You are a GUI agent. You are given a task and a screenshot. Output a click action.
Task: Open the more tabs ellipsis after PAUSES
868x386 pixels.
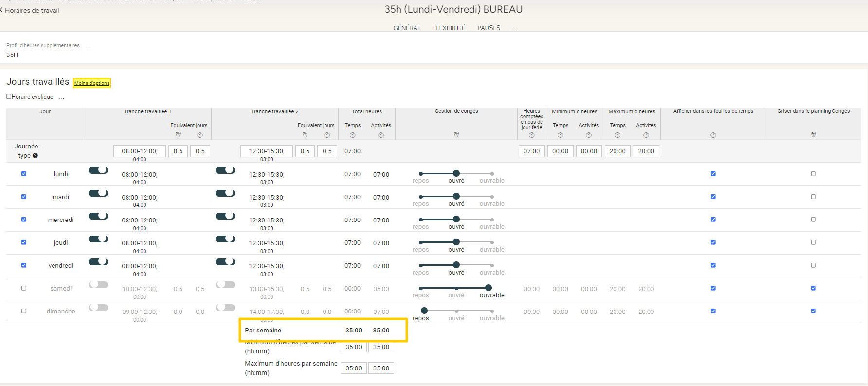[515, 29]
